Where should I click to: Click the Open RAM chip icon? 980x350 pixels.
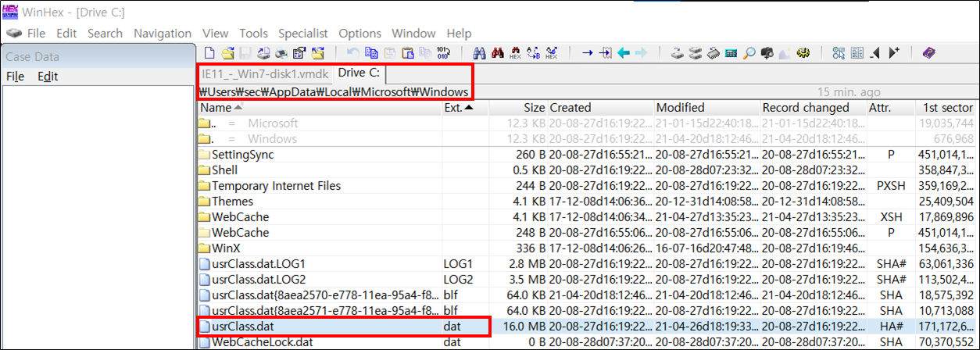[714, 53]
